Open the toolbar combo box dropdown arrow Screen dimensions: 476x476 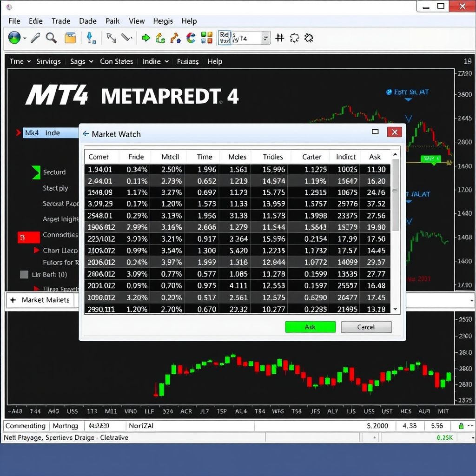pyautogui.click(x=265, y=38)
